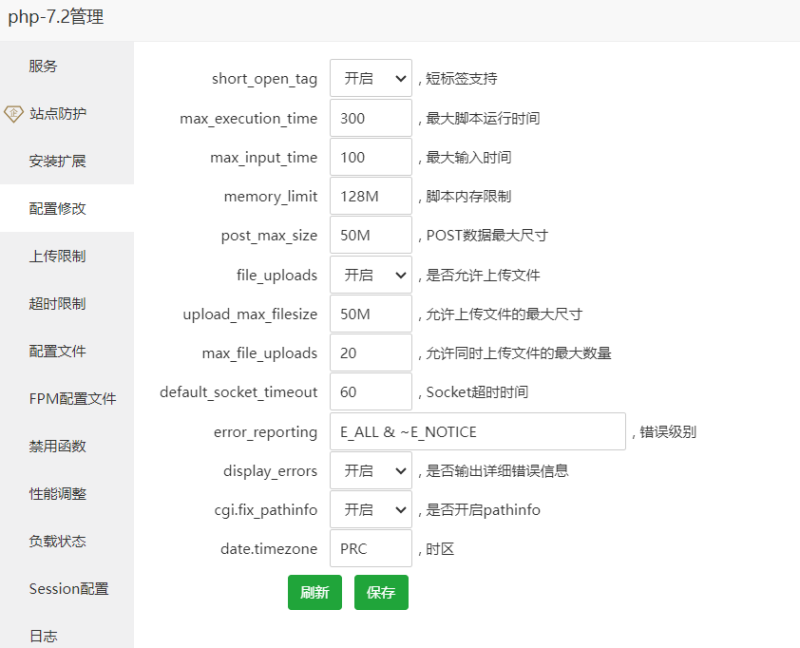Click the 最大脚本运行时间 description
The width and height of the screenshot is (800, 648).
483,118
